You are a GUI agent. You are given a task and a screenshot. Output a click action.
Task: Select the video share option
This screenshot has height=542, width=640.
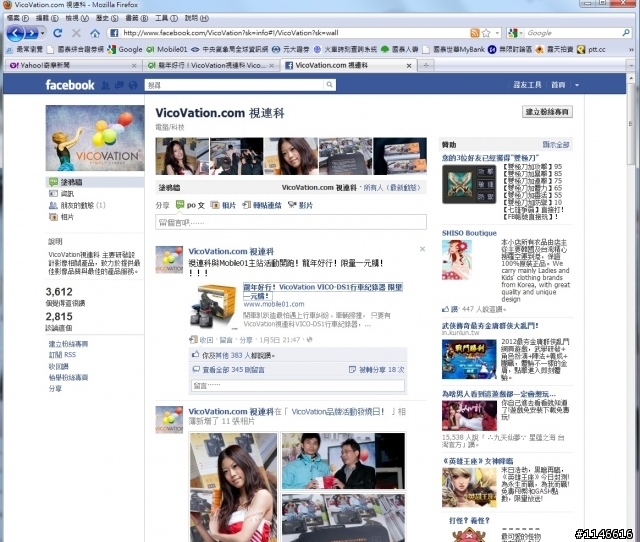300,205
